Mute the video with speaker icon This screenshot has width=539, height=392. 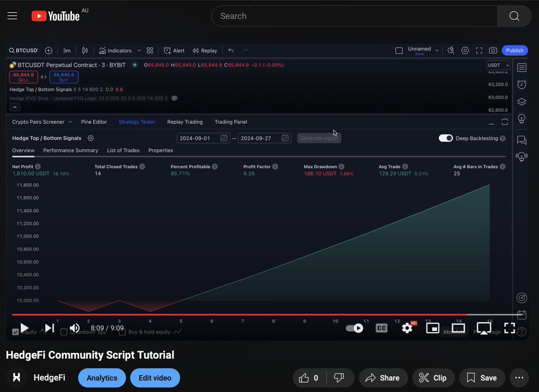75,328
